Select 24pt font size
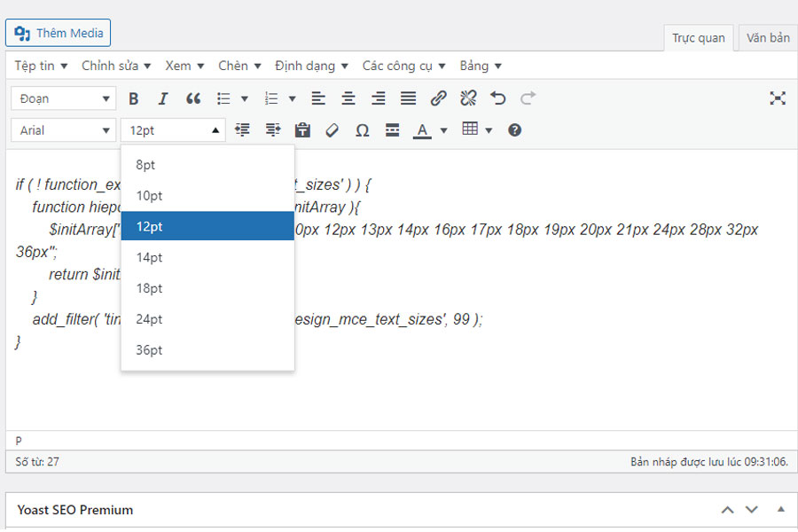 (x=207, y=319)
